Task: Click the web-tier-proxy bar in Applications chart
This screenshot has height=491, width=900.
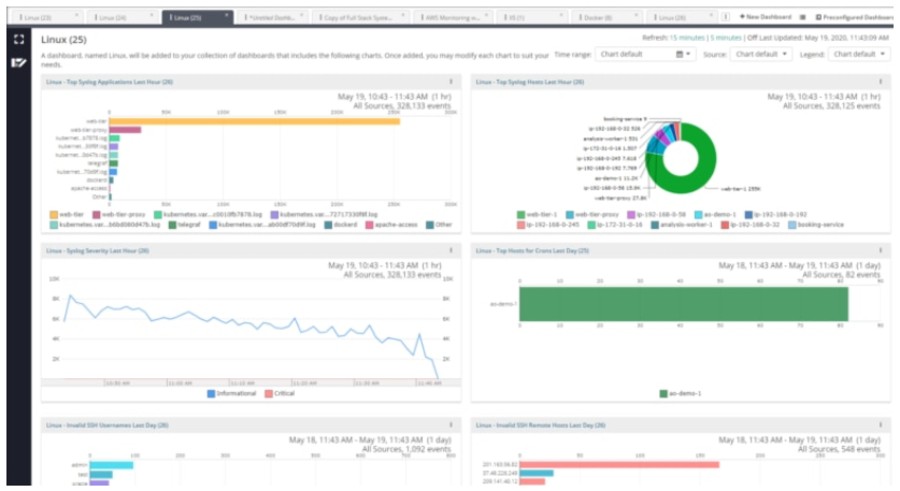Action: tap(125, 130)
